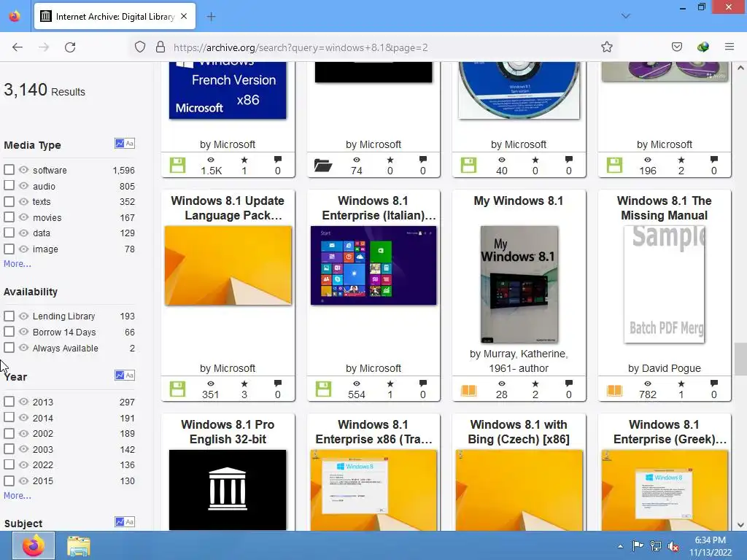Click the Subject Aa sort icon

click(x=130, y=522)
